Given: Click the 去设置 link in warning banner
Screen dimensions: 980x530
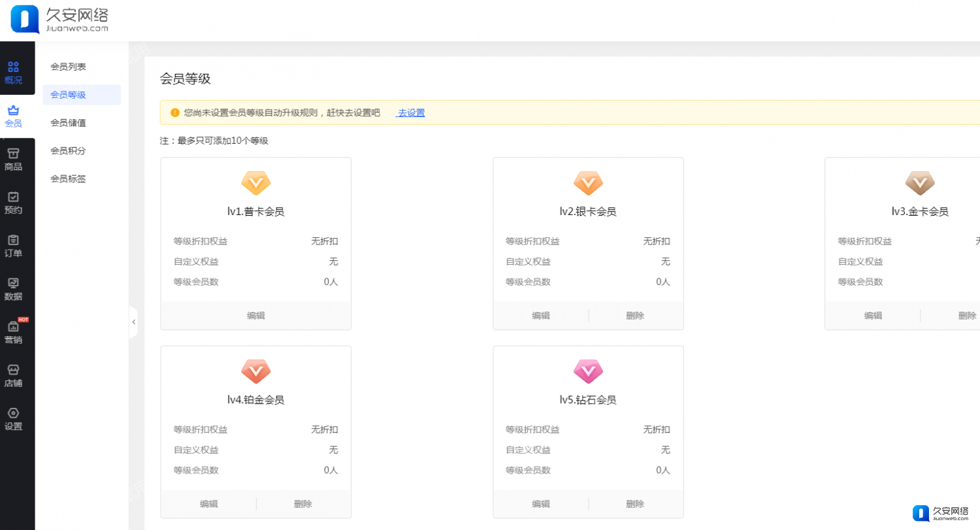Looking at the screenshot, I should point(411,112).
